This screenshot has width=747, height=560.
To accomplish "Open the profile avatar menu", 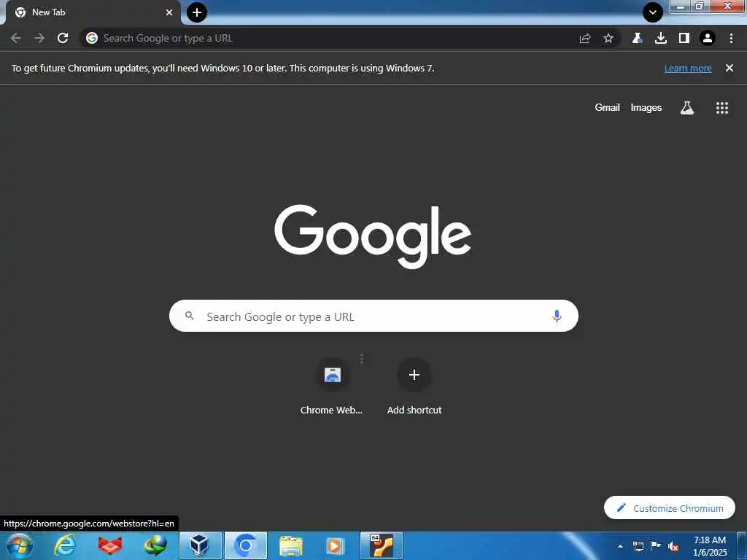I will click(x=708, y=38).
